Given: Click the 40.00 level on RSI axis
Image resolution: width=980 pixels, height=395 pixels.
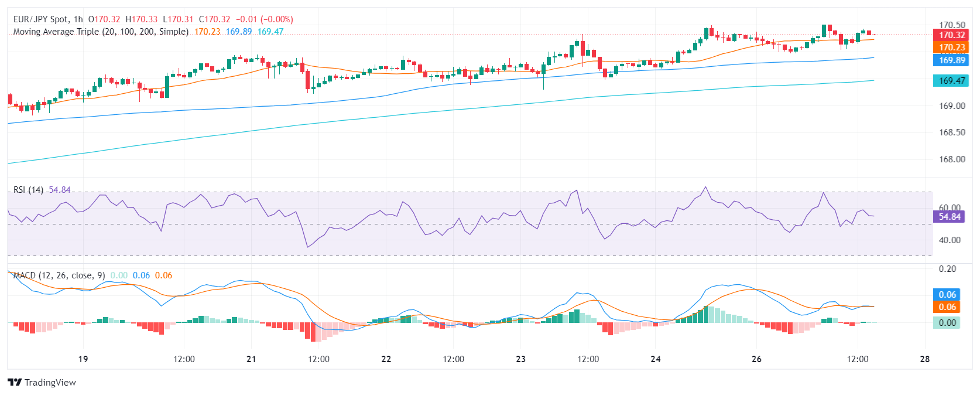Looking at the screenshot, I should (950, 240).
